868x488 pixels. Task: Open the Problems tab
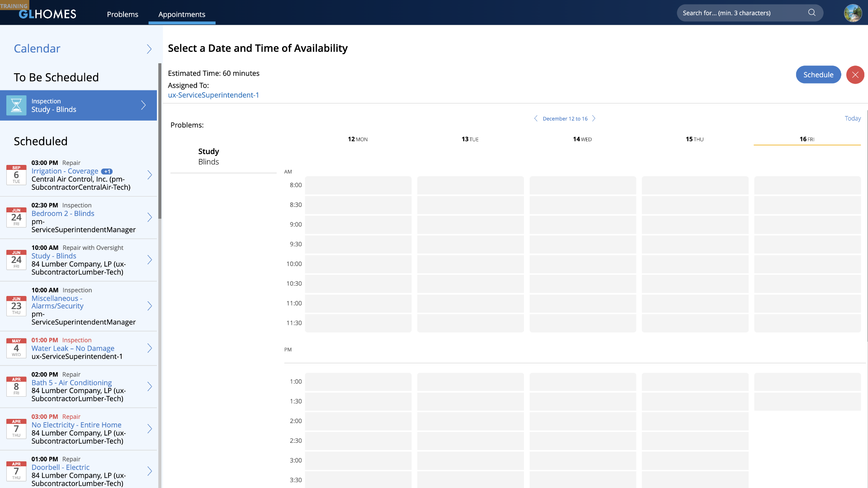click(123, 14)
